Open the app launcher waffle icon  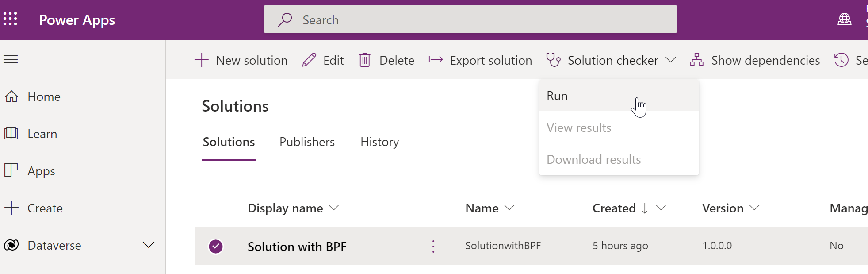[10, 19]
